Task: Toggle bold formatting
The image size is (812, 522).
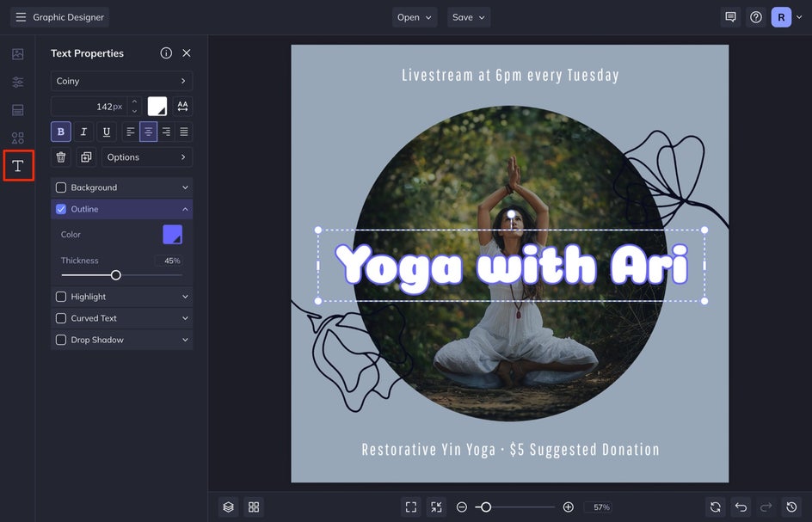Action: (x=60, y=132)
